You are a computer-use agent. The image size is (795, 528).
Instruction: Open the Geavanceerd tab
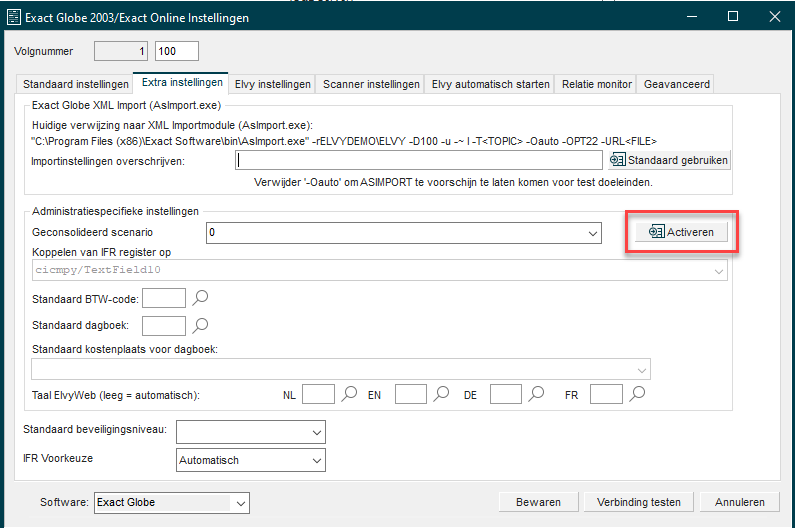click(676, 84)
